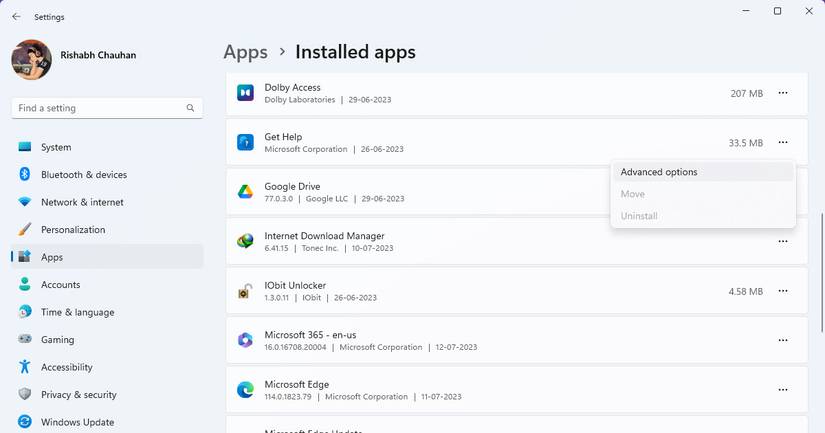The width and height of the screenshot is (825, 433).
Task: Click the search magnifier icon in sidebar
Action: pyautogui.click(x=190, y=108)
